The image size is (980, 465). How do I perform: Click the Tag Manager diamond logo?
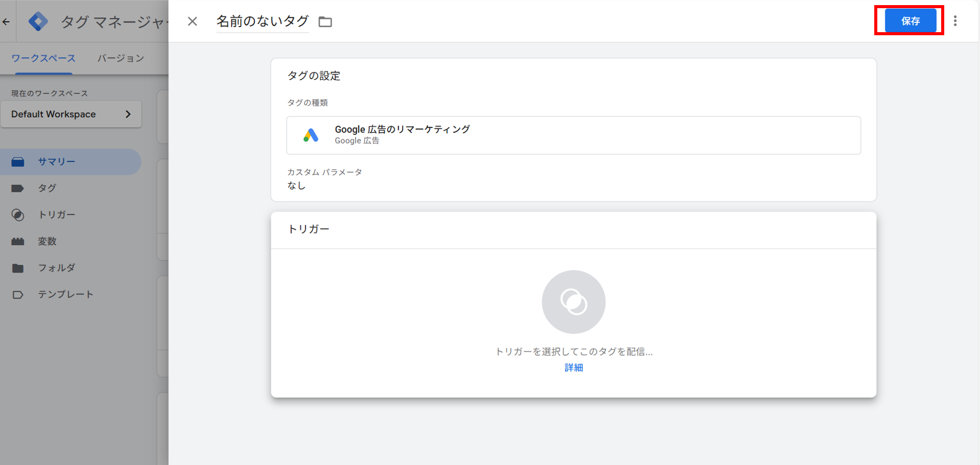click(38, 21)
